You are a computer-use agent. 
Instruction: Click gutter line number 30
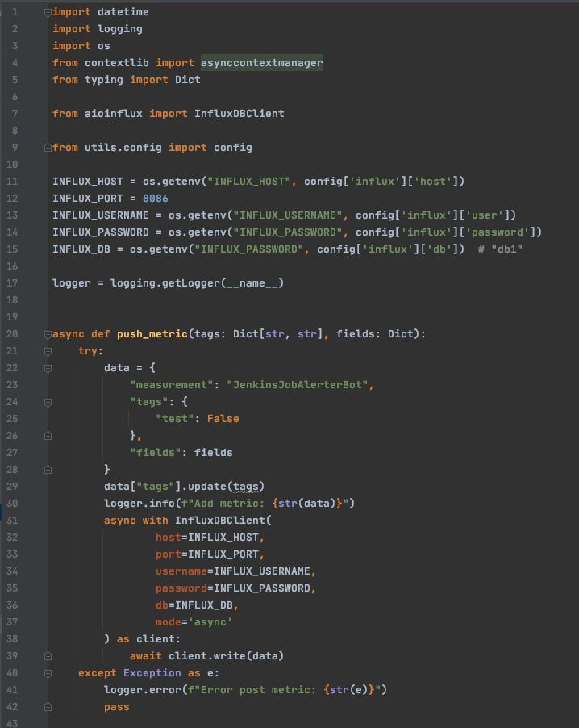12,504
